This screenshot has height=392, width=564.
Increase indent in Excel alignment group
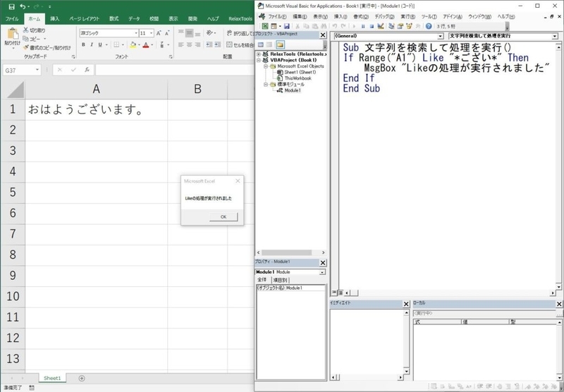point(218,44)
